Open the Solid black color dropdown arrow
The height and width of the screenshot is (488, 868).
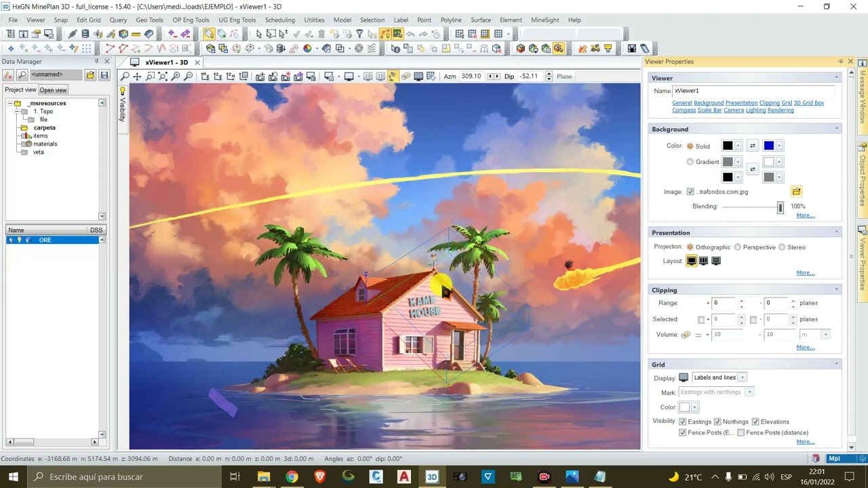point(738,146)
